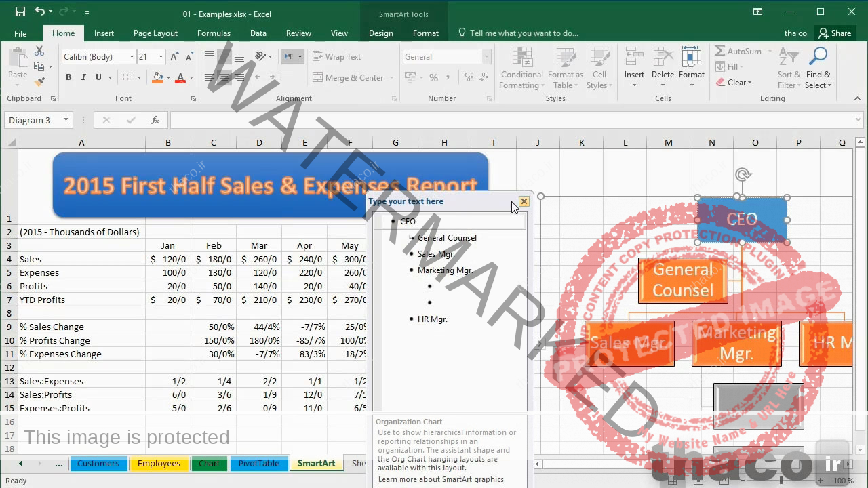Viewport: 868px width, 488px height.
Task: Toggle Align Left horizontal alignment
Action: pos(210,77)
